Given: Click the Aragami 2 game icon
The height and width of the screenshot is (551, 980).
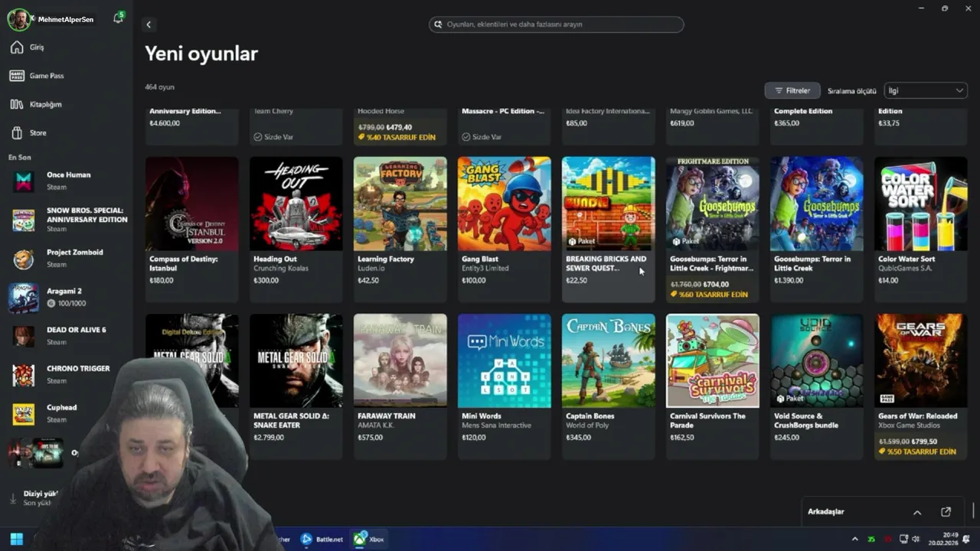Looking at the screenshot, I should 23,298.
